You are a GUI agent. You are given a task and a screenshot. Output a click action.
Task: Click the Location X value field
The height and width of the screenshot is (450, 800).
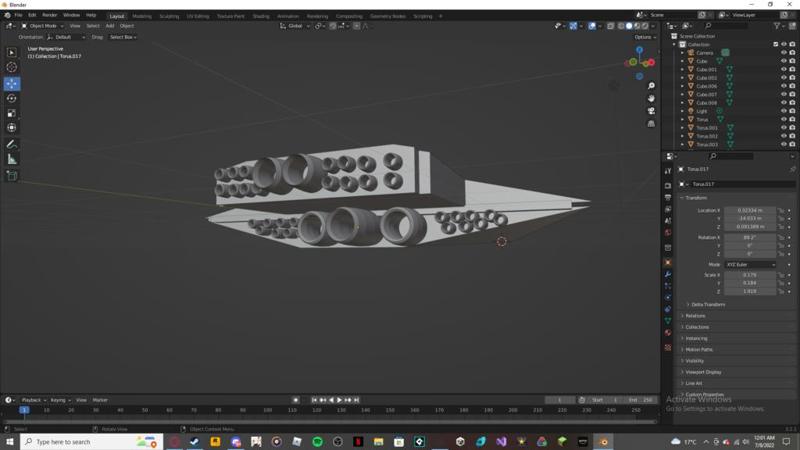point(750,210)
